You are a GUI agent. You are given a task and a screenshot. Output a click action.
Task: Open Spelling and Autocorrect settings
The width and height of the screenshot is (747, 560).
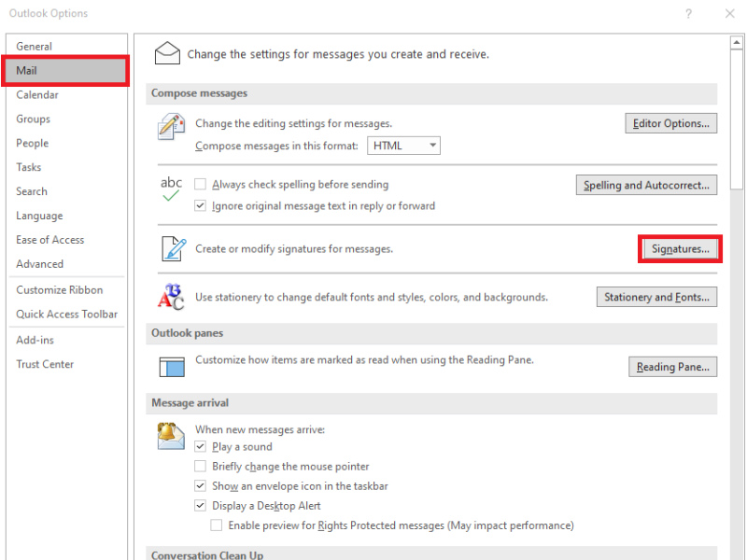646,185
